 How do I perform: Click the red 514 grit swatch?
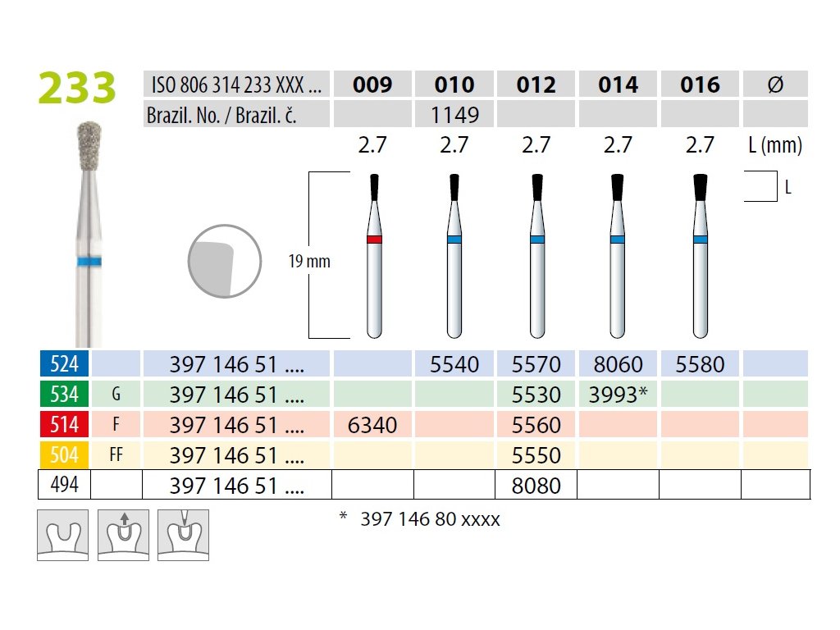[63, 424]
